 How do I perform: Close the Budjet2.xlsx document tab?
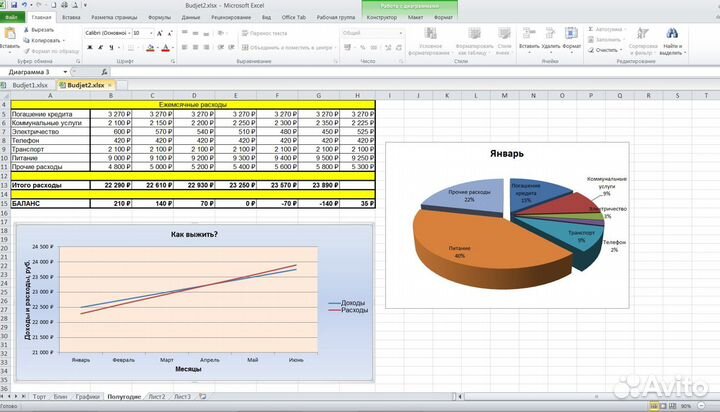coord(110,85)
